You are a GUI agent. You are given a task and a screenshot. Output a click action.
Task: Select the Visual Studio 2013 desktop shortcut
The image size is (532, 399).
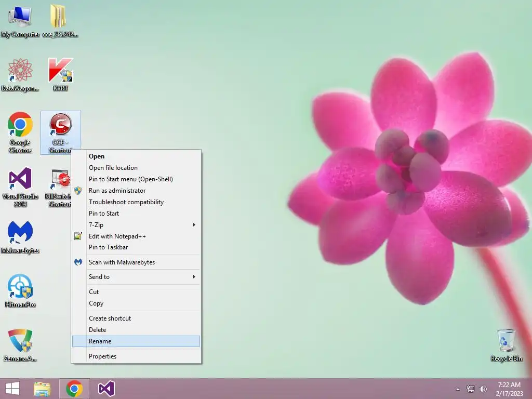20,187
